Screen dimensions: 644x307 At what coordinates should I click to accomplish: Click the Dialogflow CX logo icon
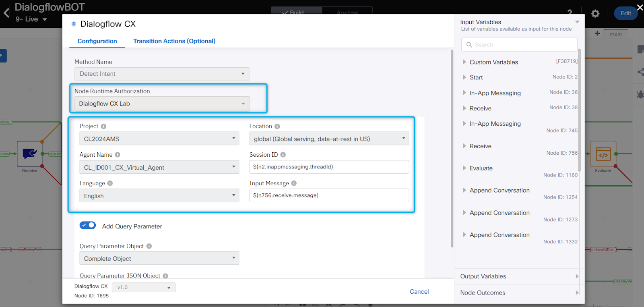[x=74, y=24]
